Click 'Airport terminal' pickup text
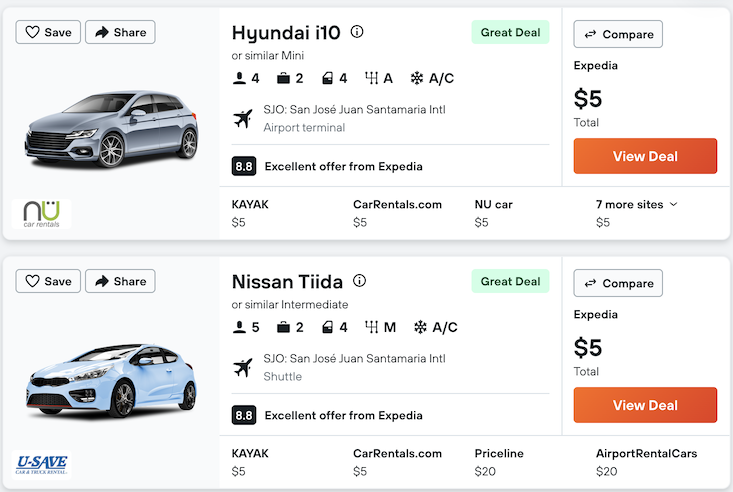 [304, 128]
